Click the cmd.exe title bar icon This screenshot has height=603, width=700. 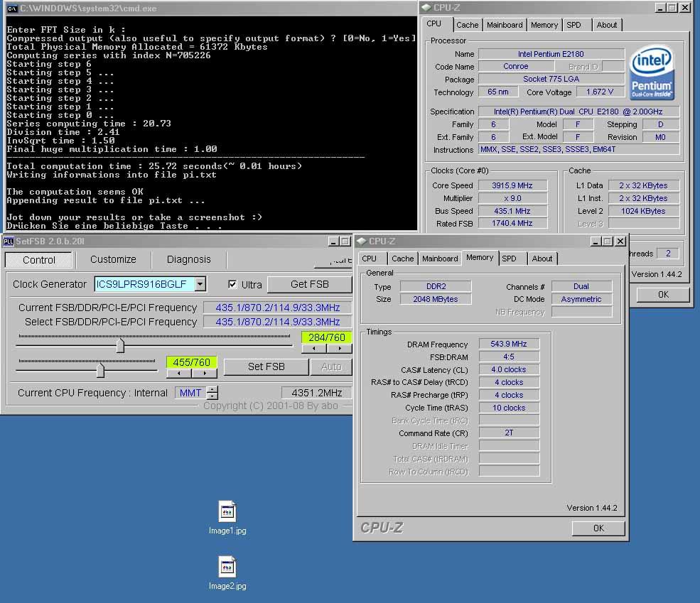12,9
